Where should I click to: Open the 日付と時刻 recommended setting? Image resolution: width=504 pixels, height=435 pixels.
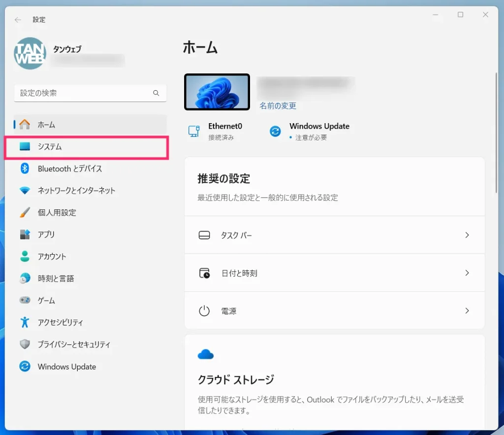point(335,273)
